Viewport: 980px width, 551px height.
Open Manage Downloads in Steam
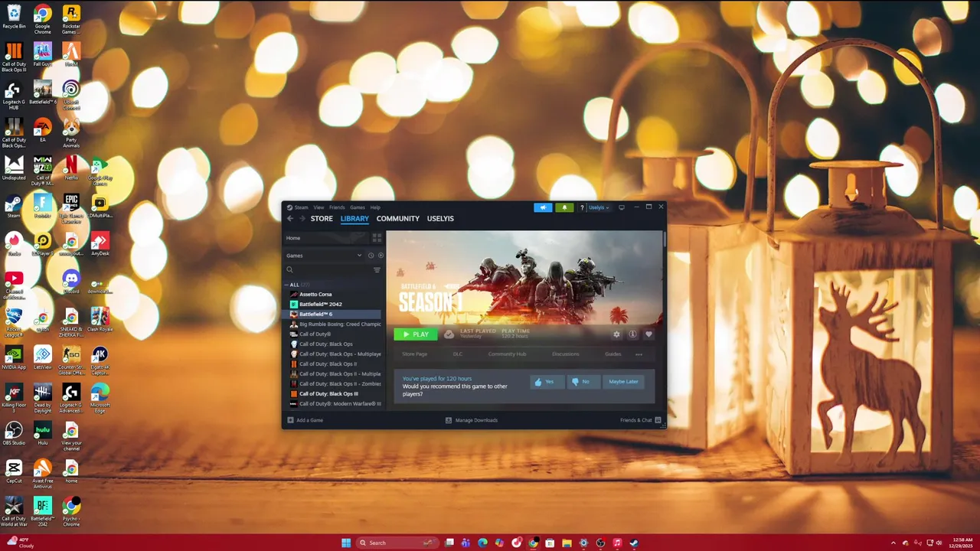472,420
